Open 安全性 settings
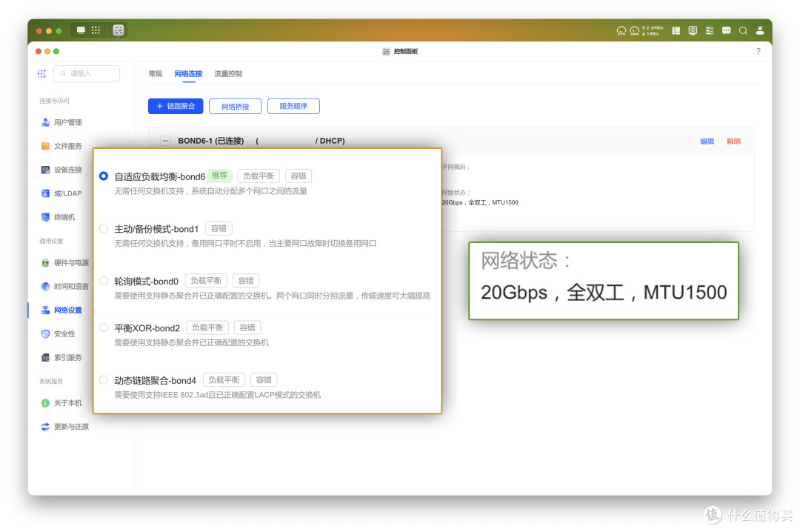 tap(58, 334)
